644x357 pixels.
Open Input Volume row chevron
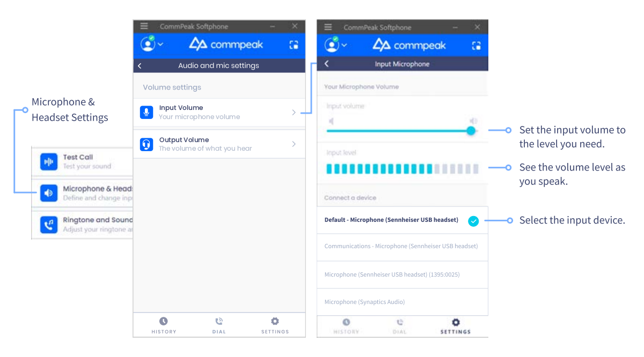(x=294, y=113)
